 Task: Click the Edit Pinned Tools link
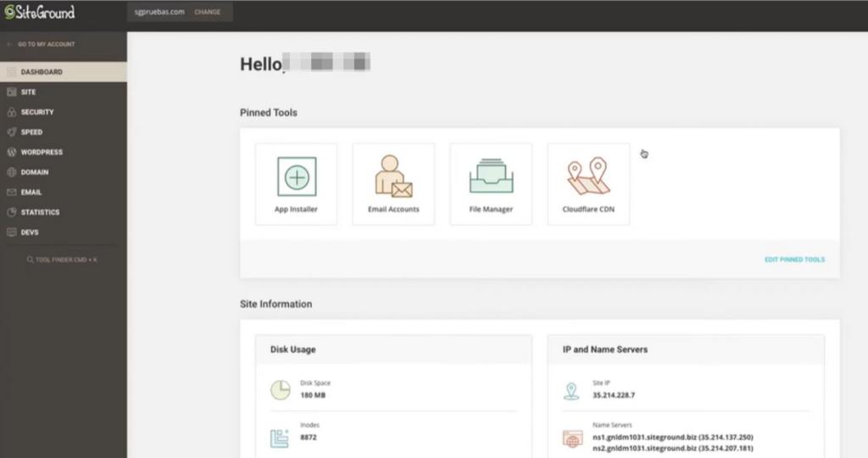(794, 260)
